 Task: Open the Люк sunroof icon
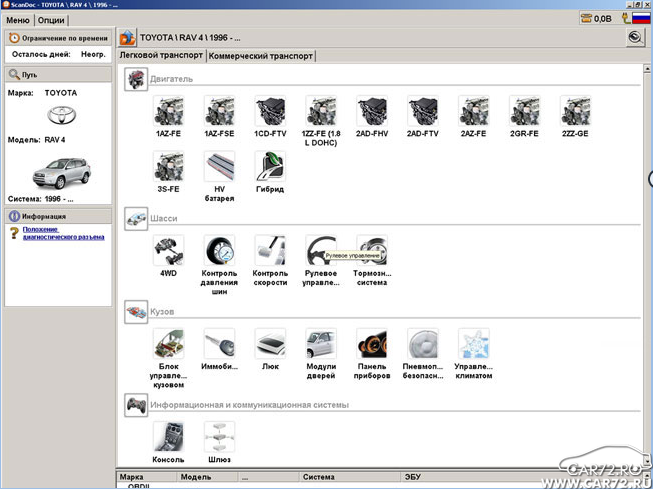pyautogui.click(x=270, y=344)
